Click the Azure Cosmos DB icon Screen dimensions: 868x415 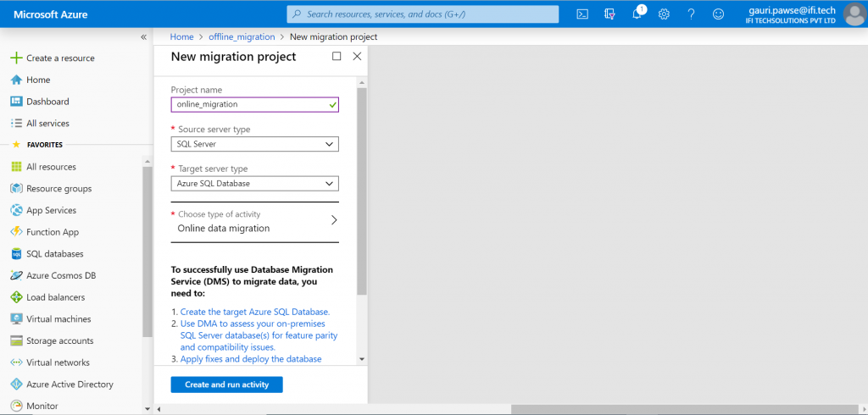(16, 275)
